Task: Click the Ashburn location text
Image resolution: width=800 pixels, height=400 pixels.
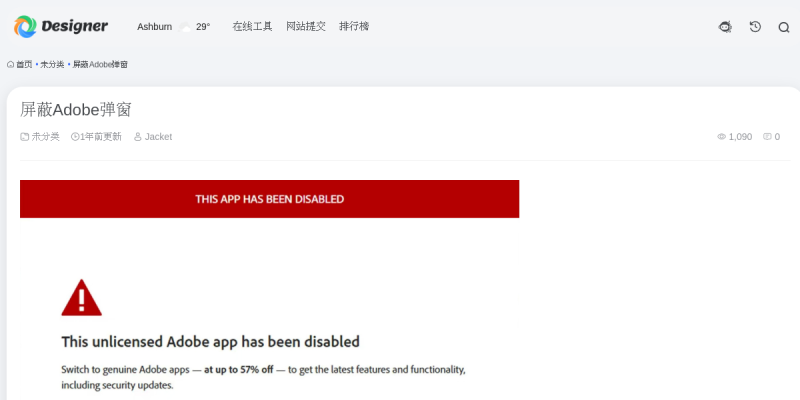Action: coord(155,27)
